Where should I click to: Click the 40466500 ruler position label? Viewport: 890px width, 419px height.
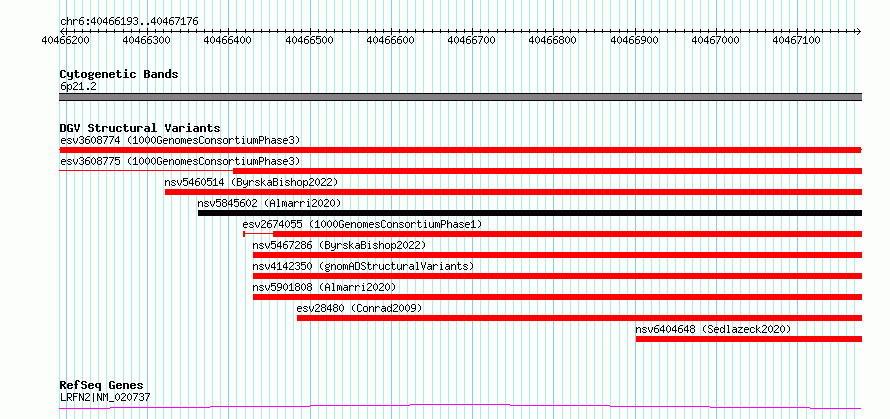[x=309, y=40]
